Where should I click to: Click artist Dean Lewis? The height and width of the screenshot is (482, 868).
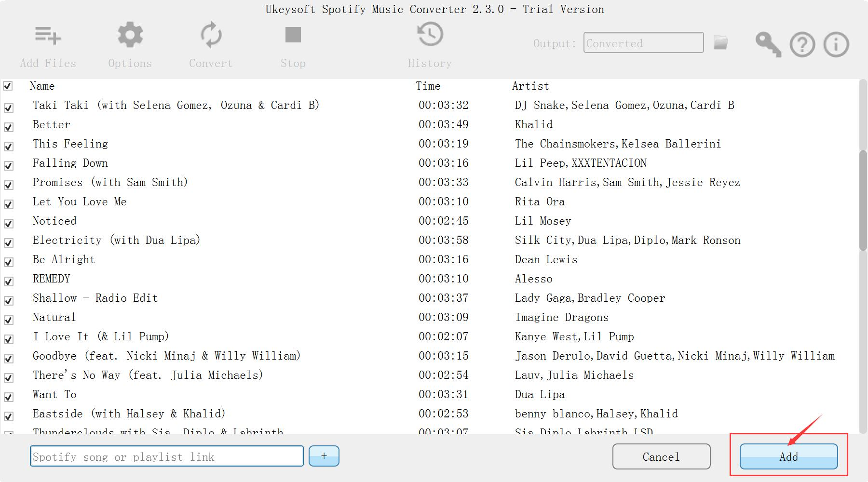tap(546, 259)
